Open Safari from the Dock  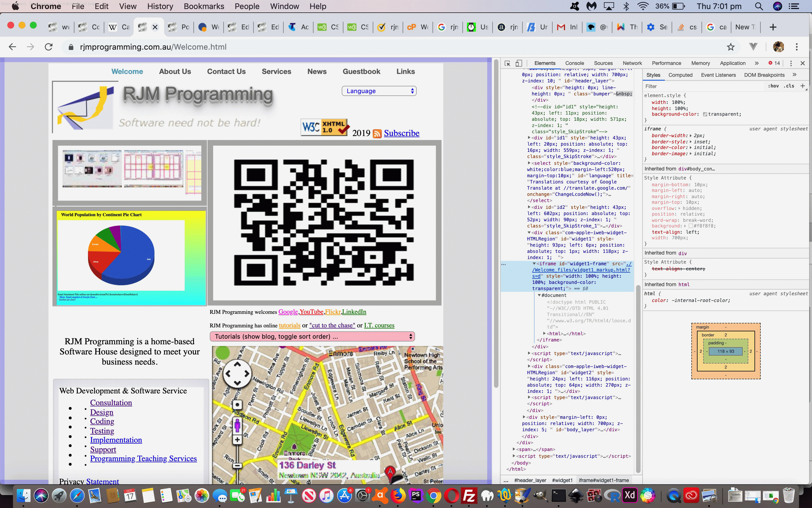tap(77, 496)
